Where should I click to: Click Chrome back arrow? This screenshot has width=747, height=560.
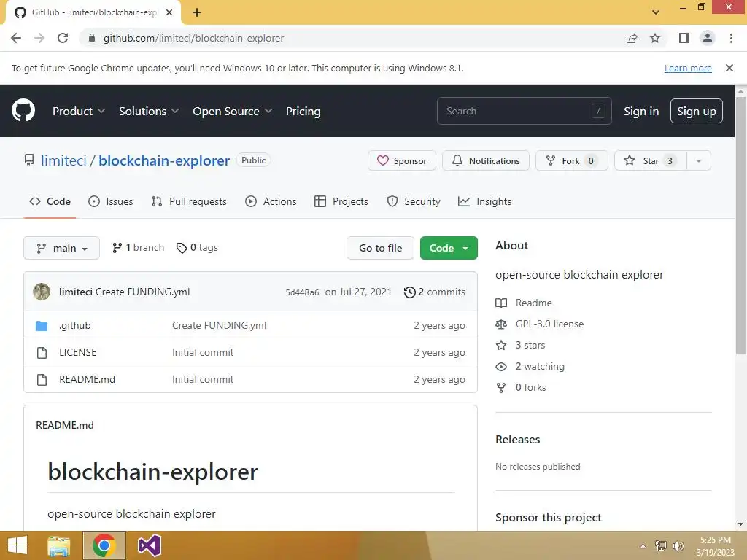tap(16, 38)
